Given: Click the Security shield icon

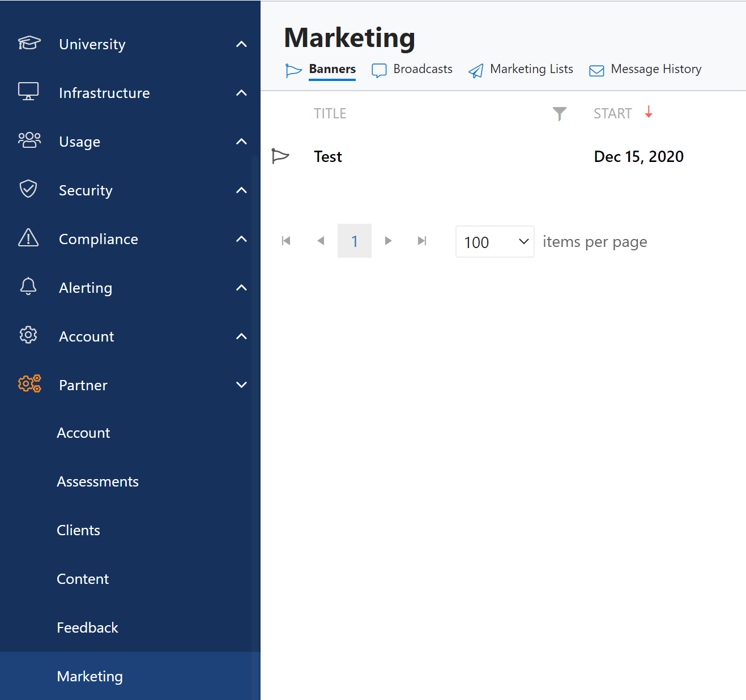Looking at the screenshot, I should (28, 189).
